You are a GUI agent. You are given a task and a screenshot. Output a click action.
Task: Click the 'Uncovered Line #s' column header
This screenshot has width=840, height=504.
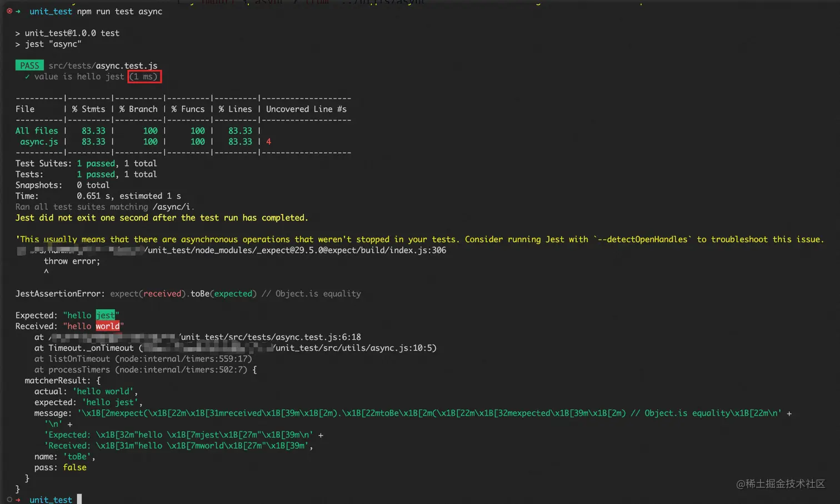click(x=306, y=109)
